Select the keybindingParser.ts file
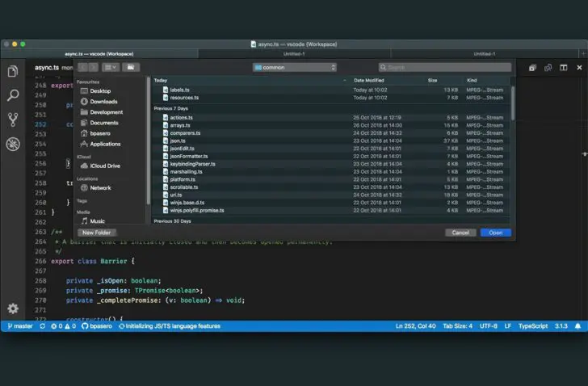The image size is (588, 386). pos(331,164)
